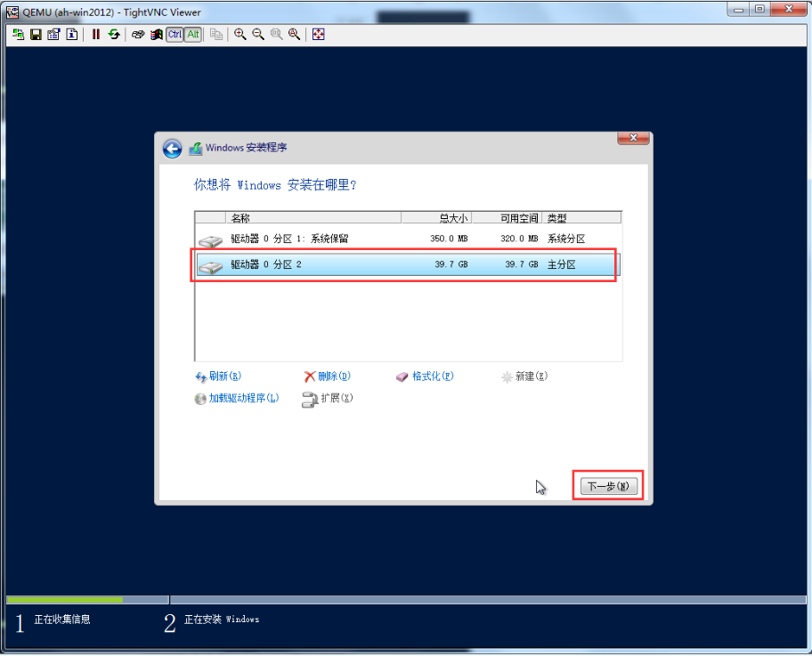The width and height of the screenshot is (812, 656).
Task: Toggle the Alt key button
Action: [x=192, y=35]
